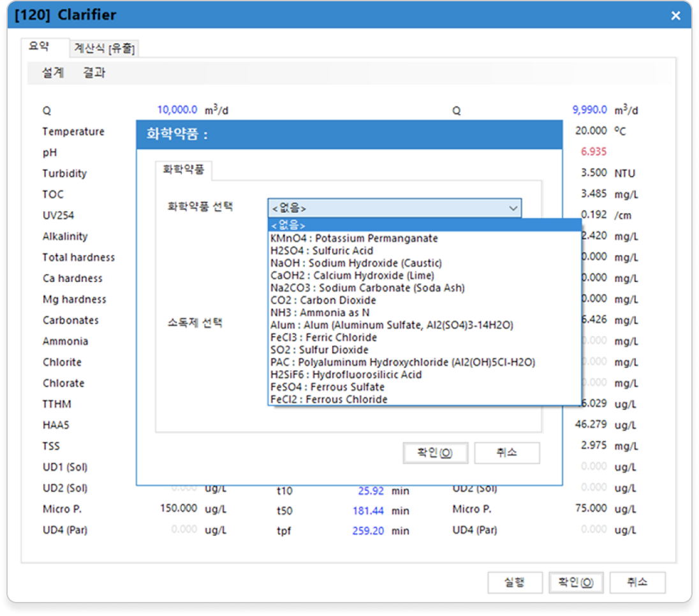The width and height of the screenshot is (699, 616).
Task: Choose CaOH2 Calcium Hydroxide (Lime)
Action: pos(352,275)
